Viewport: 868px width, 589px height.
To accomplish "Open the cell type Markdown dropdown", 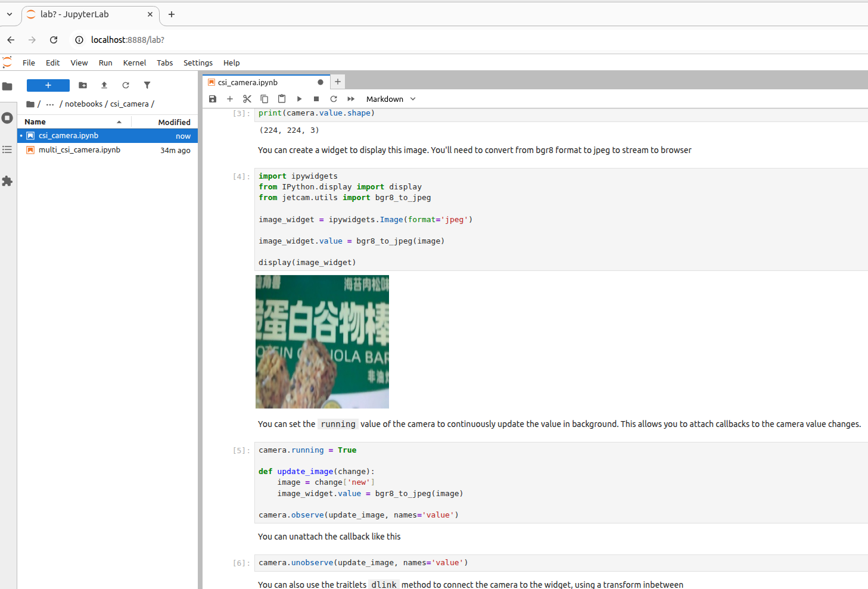I will (x=391, y=99).
